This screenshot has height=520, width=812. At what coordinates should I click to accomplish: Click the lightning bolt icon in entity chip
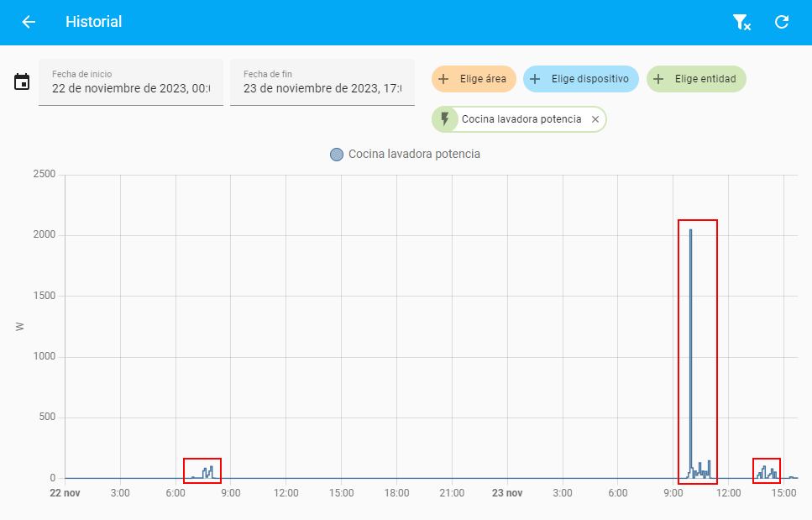[445, 119]
